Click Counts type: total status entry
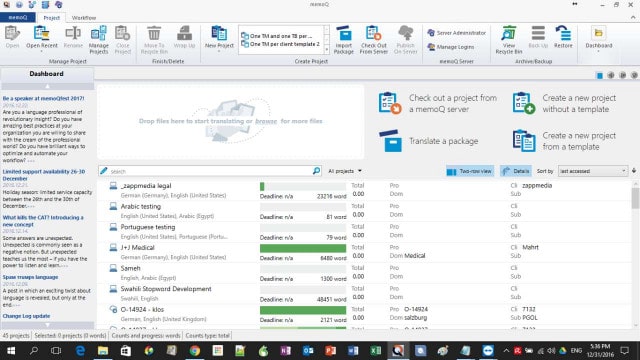This screenshot has width=640, height=360. (x=207, y=336)
